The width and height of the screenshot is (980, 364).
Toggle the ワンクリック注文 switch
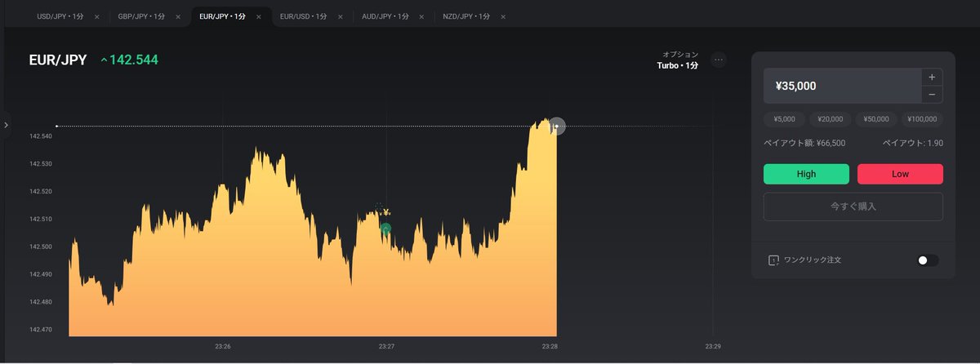click(928, 260)
